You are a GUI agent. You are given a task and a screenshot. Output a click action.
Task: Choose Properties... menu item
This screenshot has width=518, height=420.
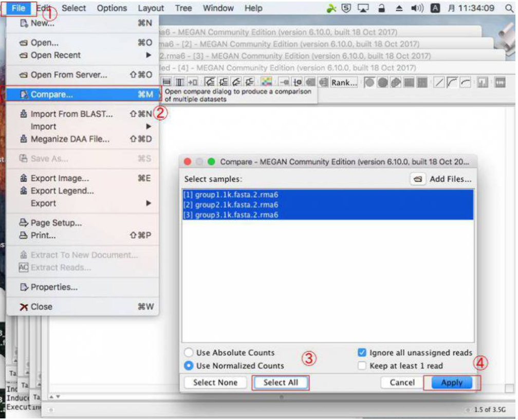pyautogui.click(x=83, y=287)
